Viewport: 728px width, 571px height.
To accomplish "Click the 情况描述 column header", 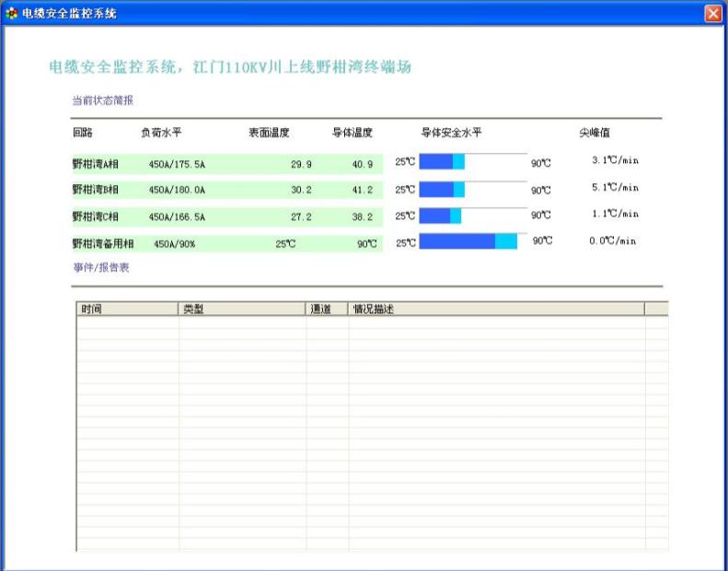I will 496,309.
